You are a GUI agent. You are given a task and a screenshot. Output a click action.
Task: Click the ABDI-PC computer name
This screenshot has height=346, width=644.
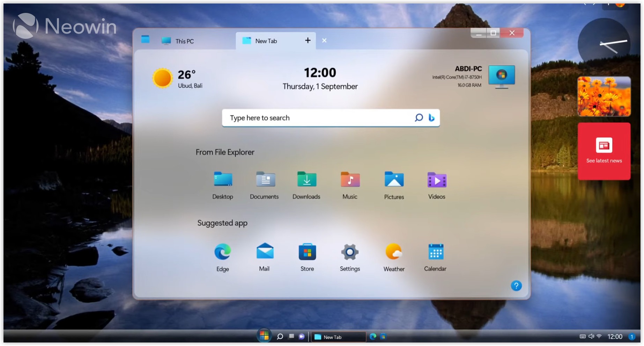click(468, 69)
